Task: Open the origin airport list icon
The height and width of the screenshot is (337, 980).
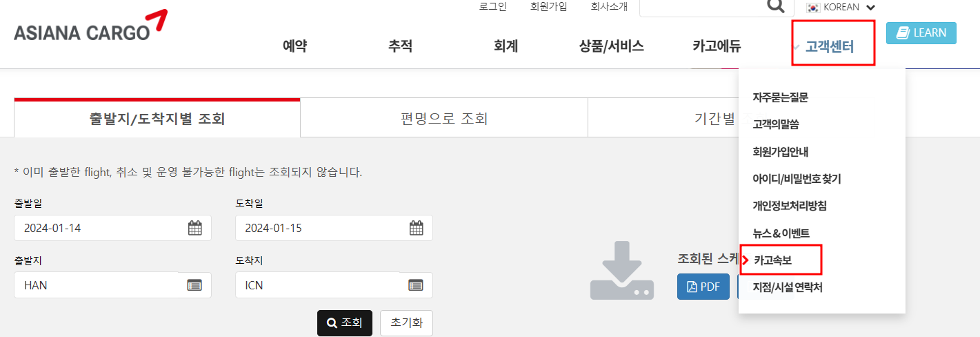Action: tap(194, 285)
